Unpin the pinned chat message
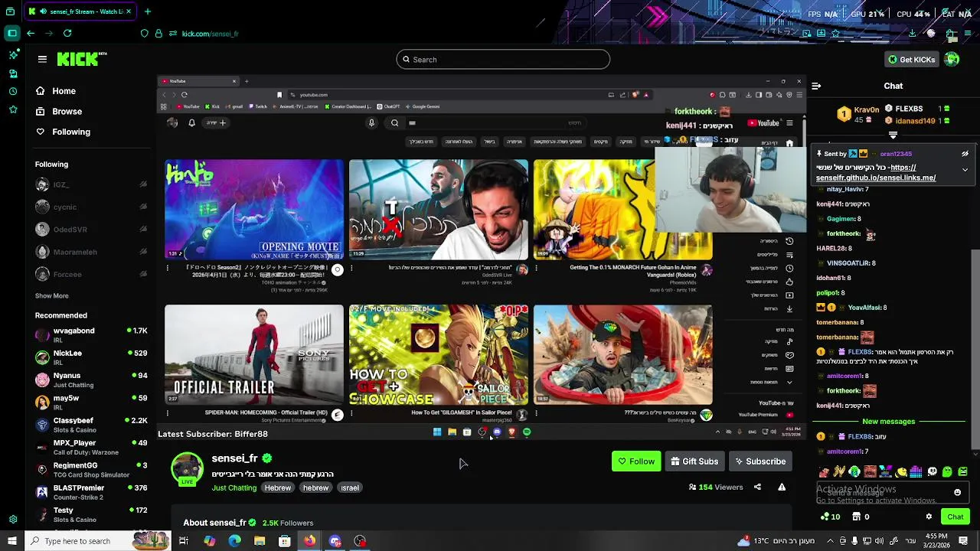Screen dimensions: 980x551 coord(965,154)
